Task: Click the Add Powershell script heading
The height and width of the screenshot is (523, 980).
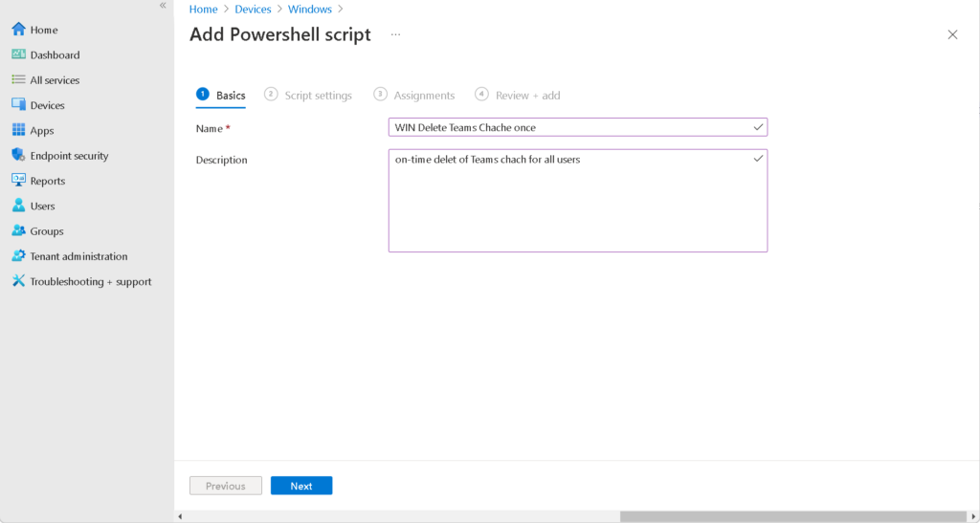Action: (x=280, y=34)
